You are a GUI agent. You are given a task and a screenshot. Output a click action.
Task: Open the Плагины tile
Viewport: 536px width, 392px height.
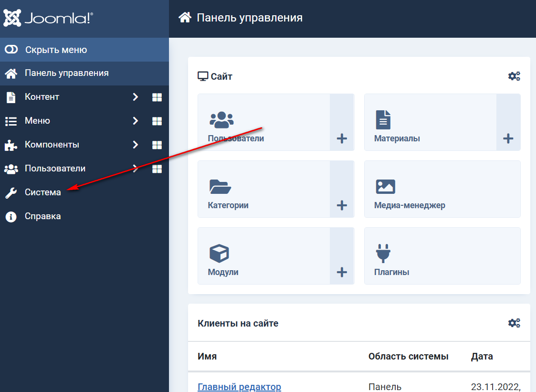(x=442, y=256)
